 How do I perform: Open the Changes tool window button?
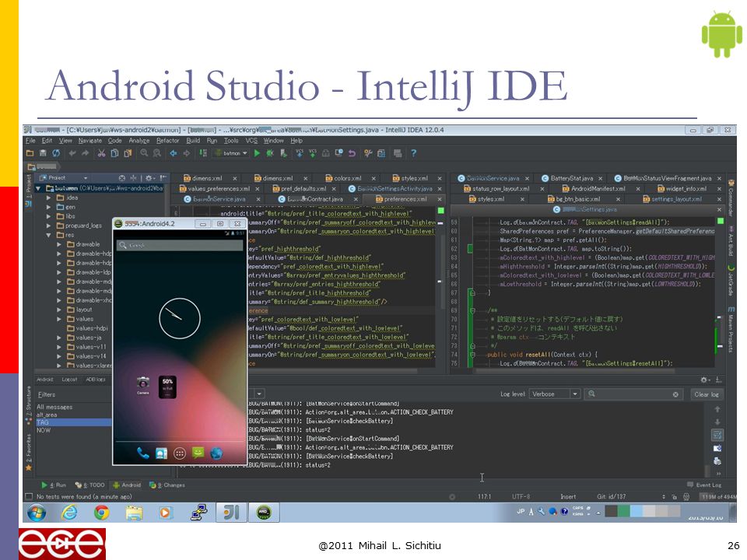(x=167, y=485)
